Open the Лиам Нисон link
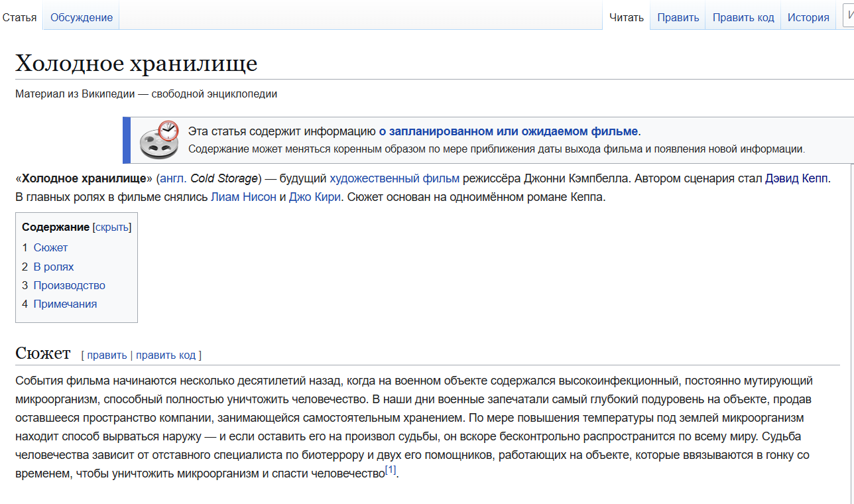 [x=243, y=198]
